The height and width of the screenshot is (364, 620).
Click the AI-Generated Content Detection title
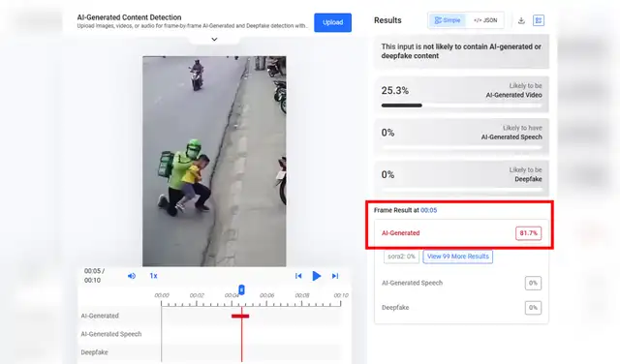pyautogui.click(x=129, y=17)
